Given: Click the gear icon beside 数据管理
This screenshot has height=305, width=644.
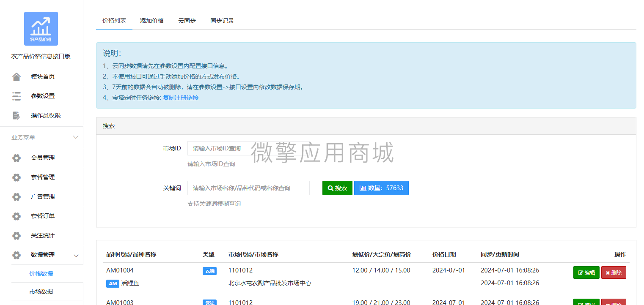Looking at the screenshot, I should [17, 255].
